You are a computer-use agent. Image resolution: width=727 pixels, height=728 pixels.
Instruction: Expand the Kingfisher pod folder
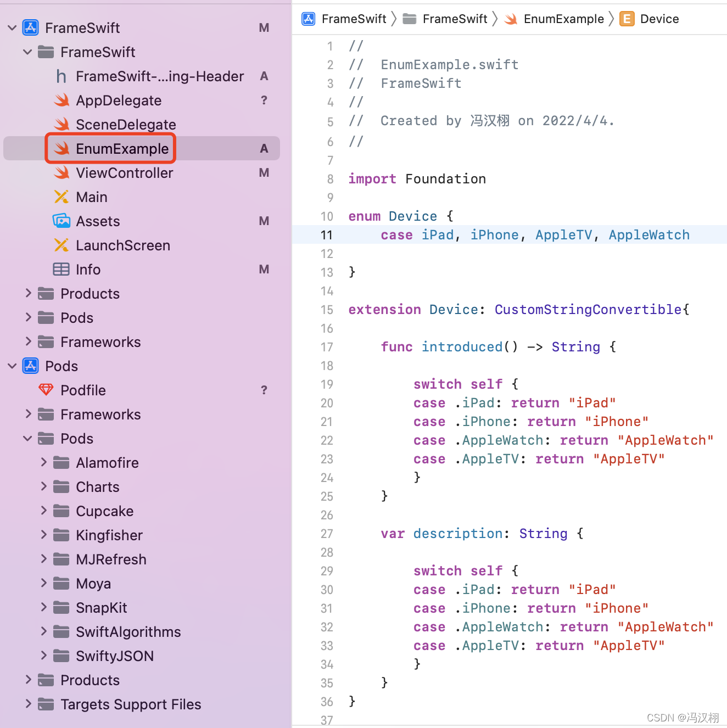43,535
